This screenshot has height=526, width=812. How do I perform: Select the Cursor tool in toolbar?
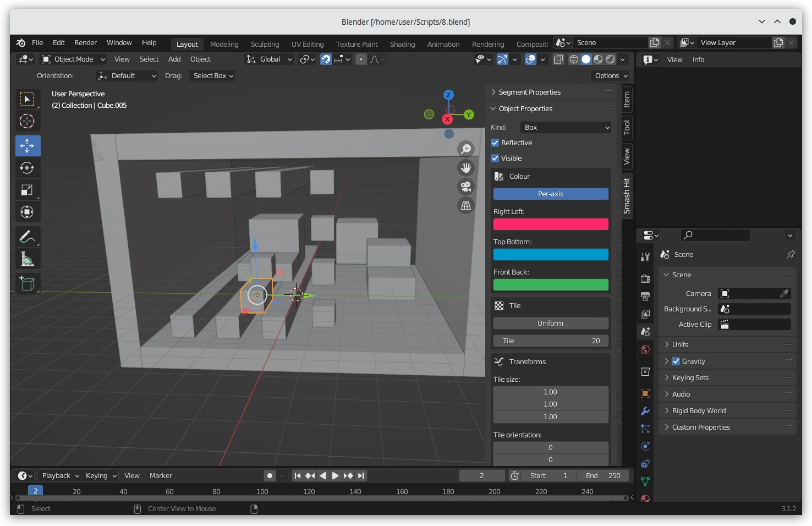point(27,121)
